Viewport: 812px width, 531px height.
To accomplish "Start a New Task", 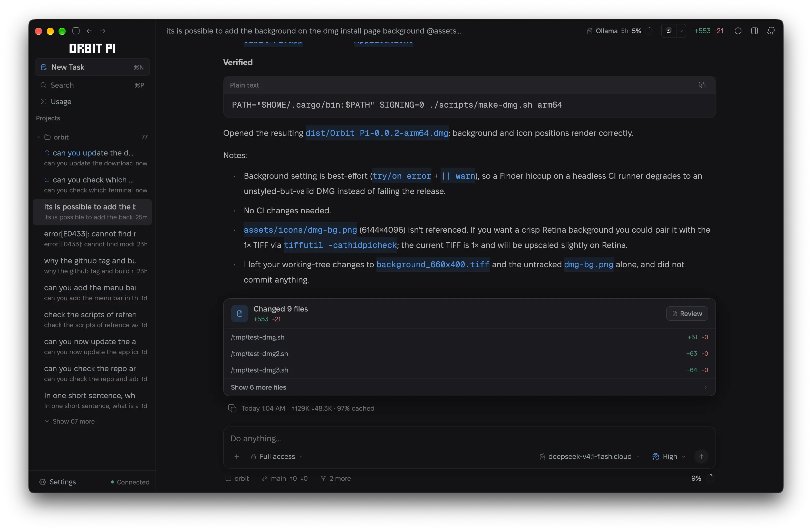I will click(92, 67).
